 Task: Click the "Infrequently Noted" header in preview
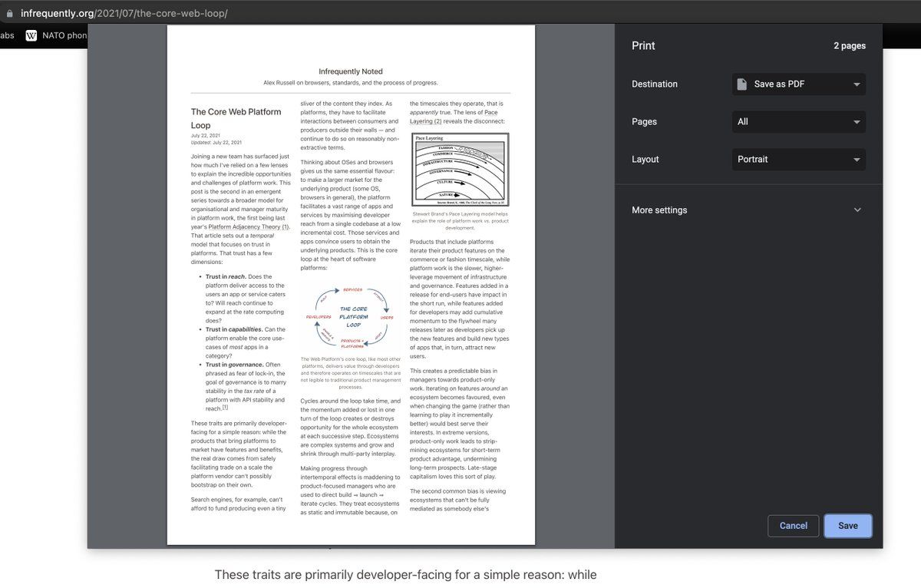coord(351,71)
